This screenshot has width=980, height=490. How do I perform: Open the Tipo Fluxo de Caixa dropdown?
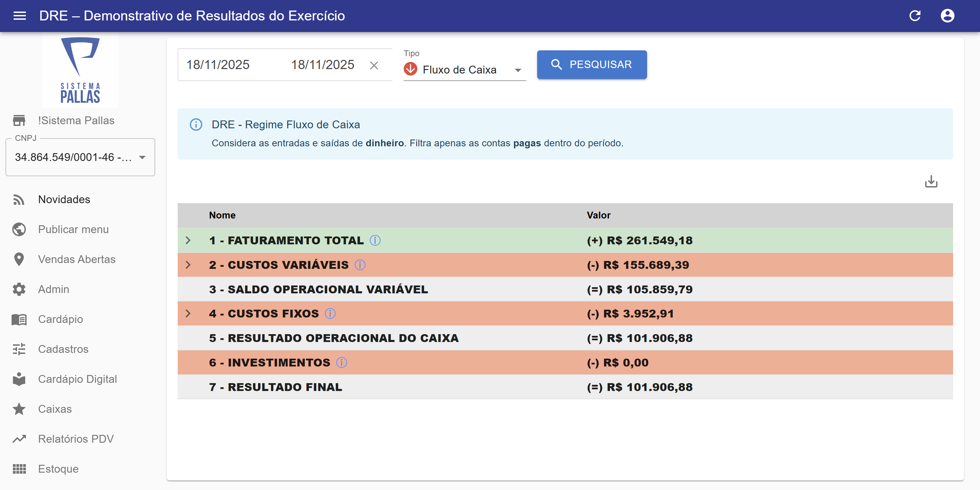464,70
